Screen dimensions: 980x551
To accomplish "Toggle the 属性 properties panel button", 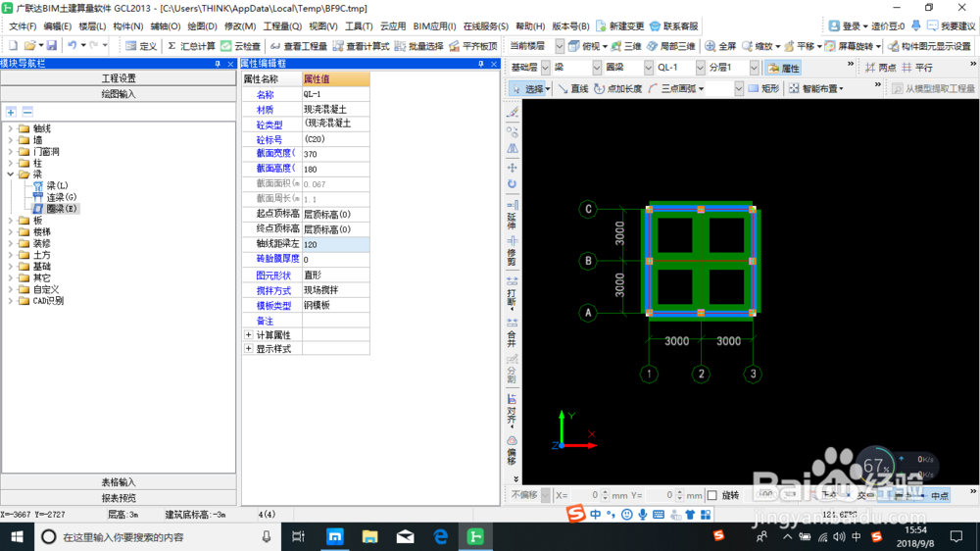I will point(783,69).
